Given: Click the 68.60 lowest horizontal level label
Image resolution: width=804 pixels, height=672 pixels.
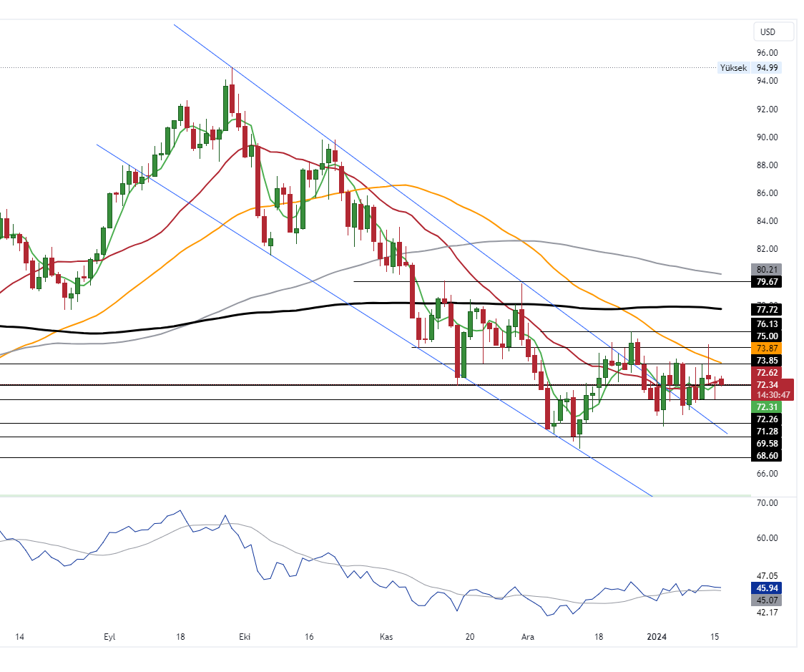Looking at the screenshot, I should (x=766, y=455).
